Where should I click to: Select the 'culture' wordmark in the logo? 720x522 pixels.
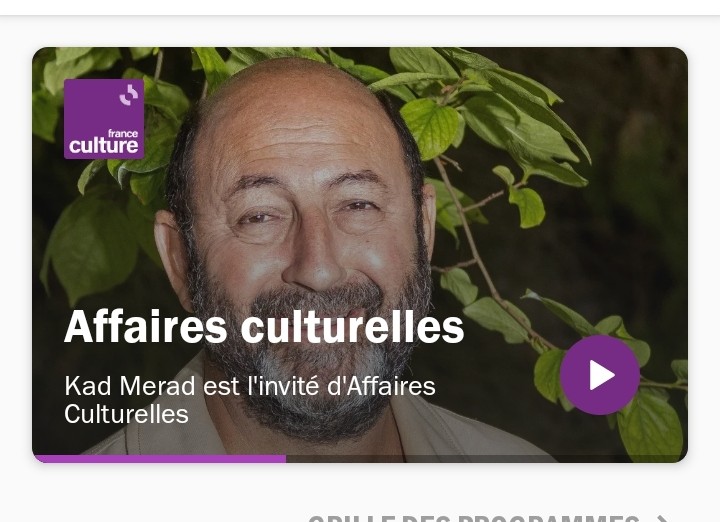pos(104,146)
